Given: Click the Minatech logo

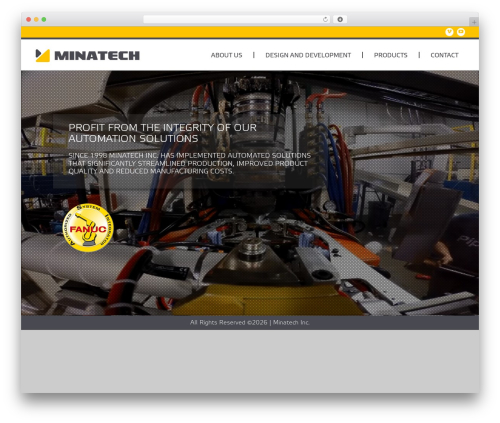Looking at the screenshot, I should (x=88, y=55).
